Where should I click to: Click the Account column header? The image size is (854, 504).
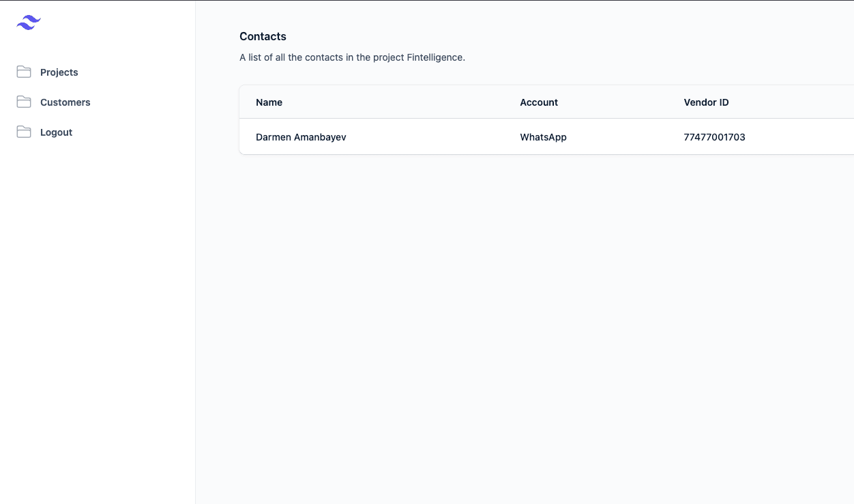(539, 102)
